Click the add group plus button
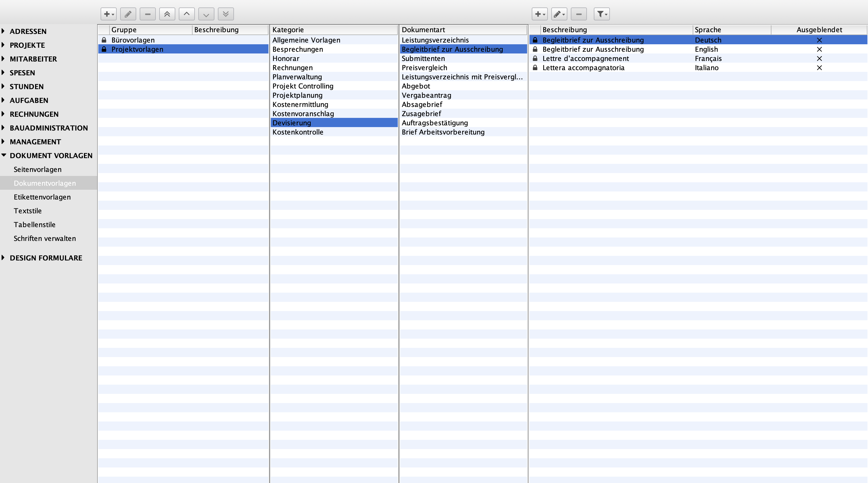This screenshot has width=868, height=483. pos(108,14)
